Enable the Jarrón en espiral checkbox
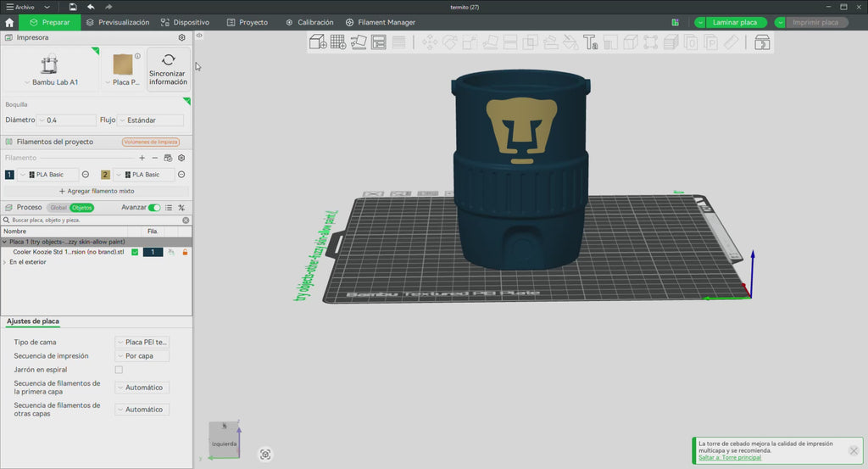Viewport: 868px width, 469px height. [x=119, y=370]
